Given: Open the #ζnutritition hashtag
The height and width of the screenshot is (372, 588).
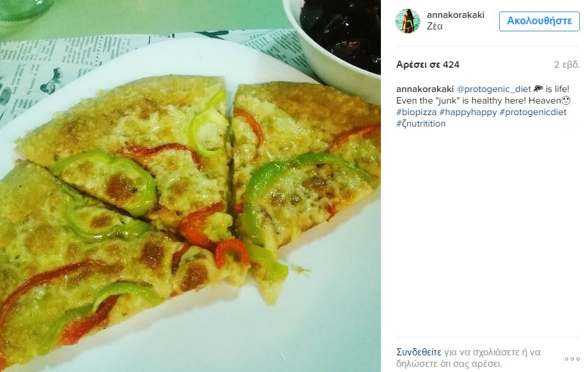Looking at the screenshot, I should (x=421, y=124).
